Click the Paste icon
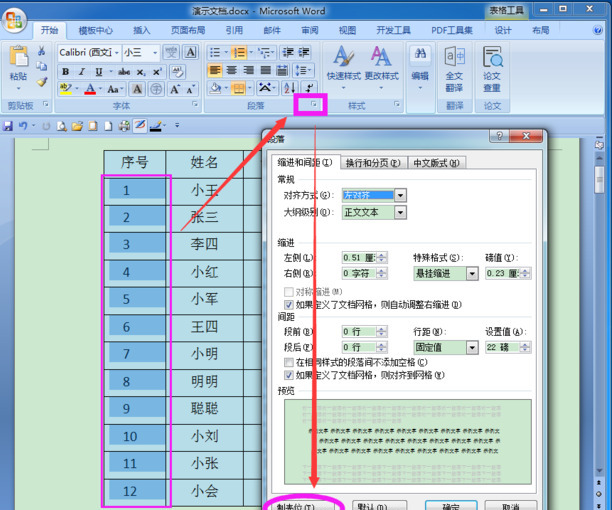 click(18, 57)
